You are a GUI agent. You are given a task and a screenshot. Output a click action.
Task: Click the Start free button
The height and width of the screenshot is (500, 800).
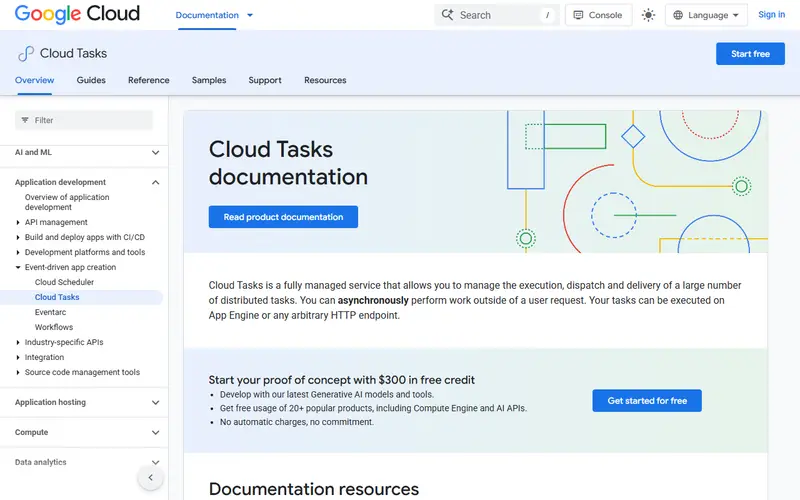pos(750,54)
